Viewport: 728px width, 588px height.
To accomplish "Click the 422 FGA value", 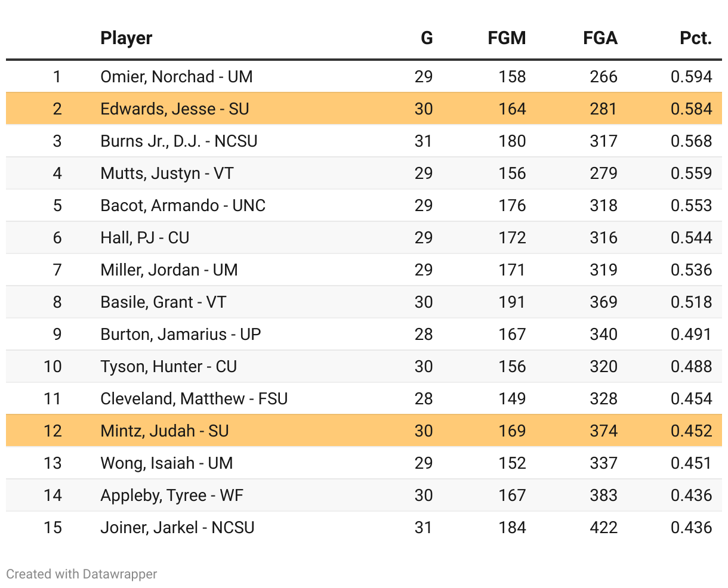I will point(603,528).
